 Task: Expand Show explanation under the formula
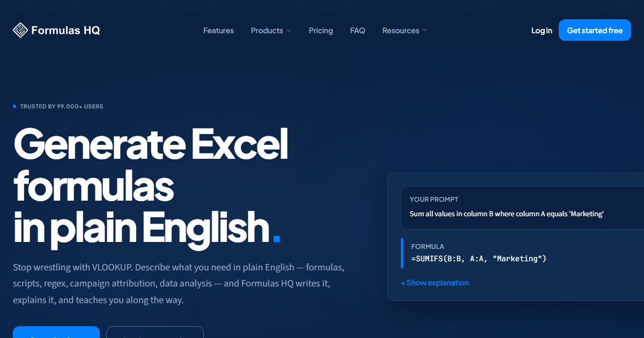click(435, 283)
